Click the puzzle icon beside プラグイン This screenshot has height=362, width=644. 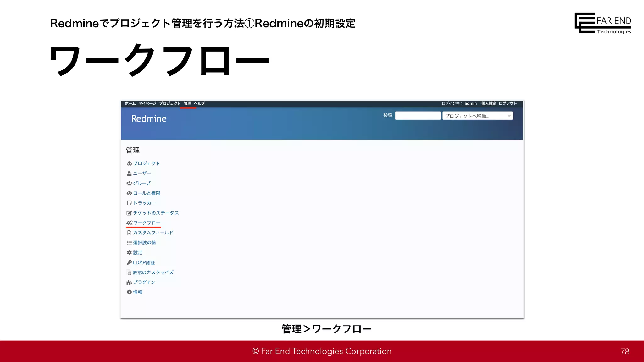(129, 282)
